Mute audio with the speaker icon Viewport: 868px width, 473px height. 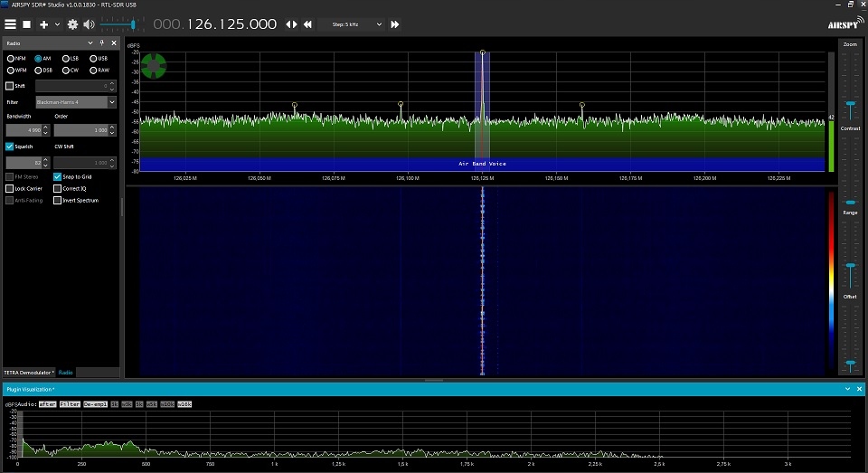tap(89, 24)
